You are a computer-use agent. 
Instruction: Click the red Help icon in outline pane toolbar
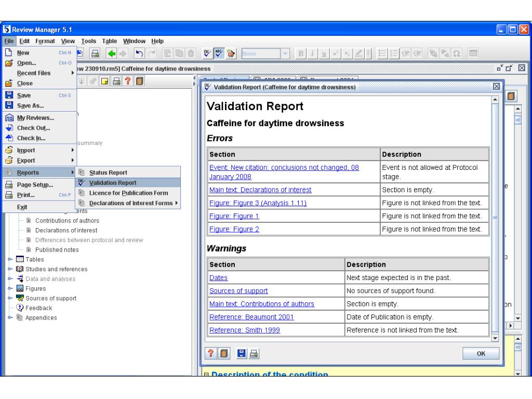[128, 81]
